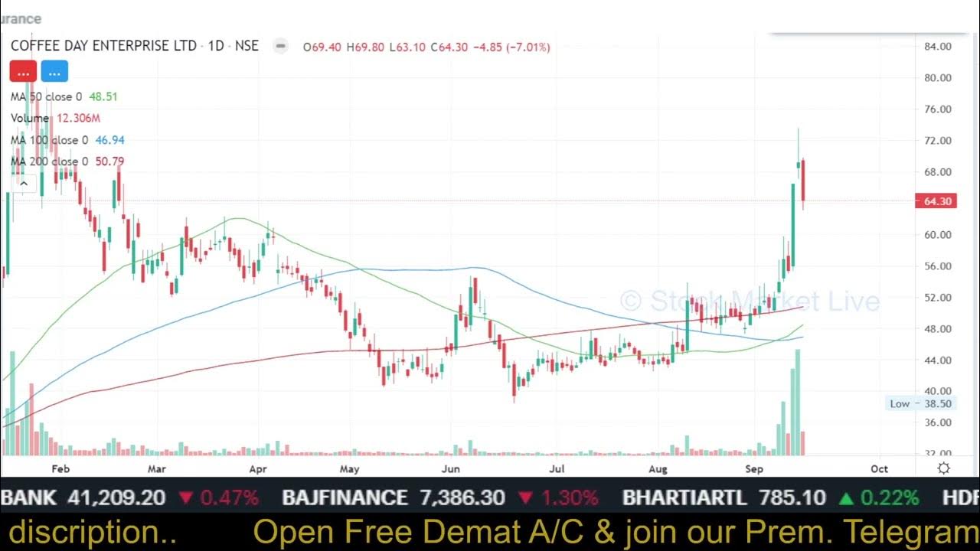
Task: Click the red three-dots indicator button
Action: pos(23,72)
